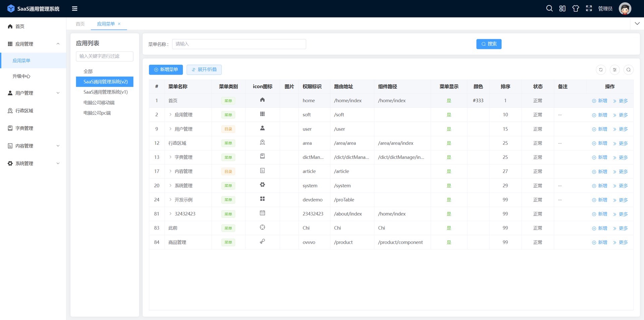644x320 pixels.
Task: Collapse sidebar with the hamburger icon
Action: [x=74, y=8]
